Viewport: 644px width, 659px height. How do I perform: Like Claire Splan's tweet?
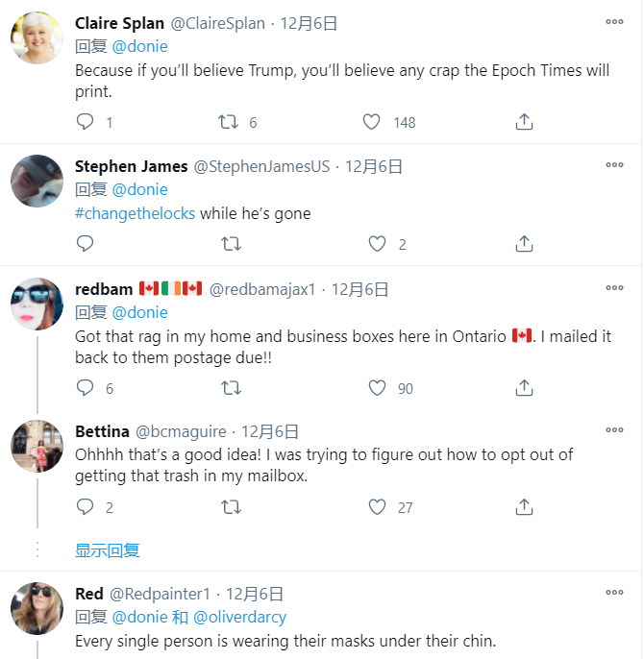point(372,122)
